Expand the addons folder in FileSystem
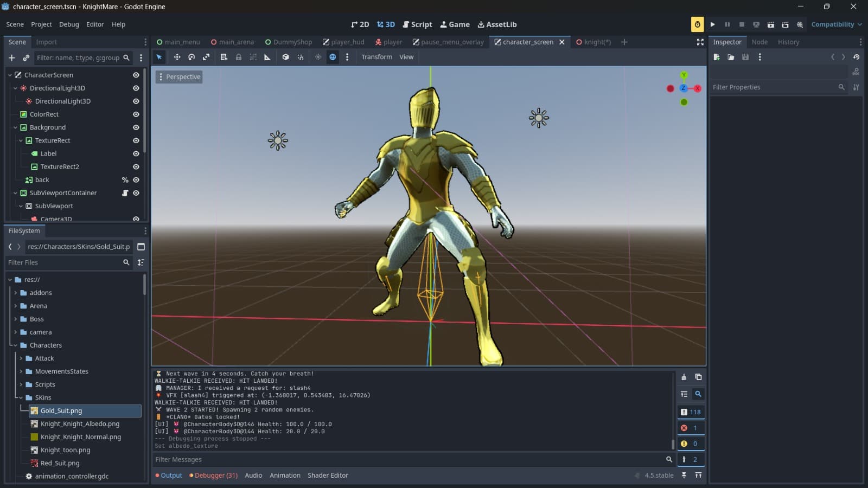 [15, 293]
